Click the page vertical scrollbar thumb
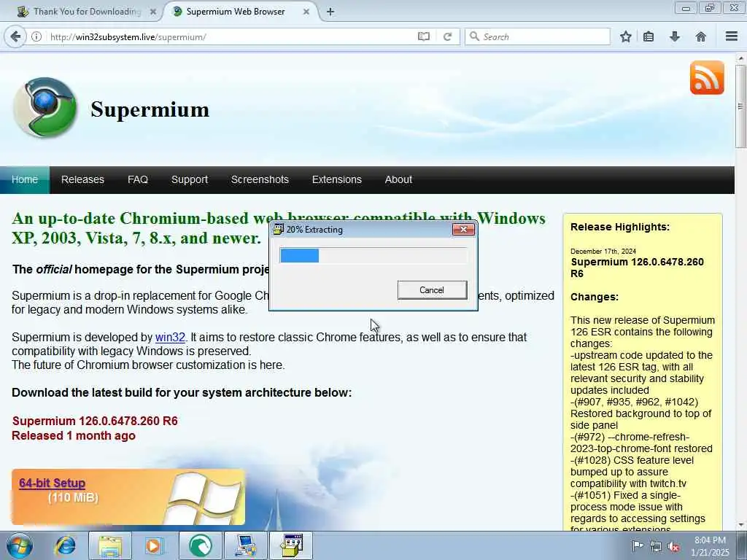 tap(740, 106)
